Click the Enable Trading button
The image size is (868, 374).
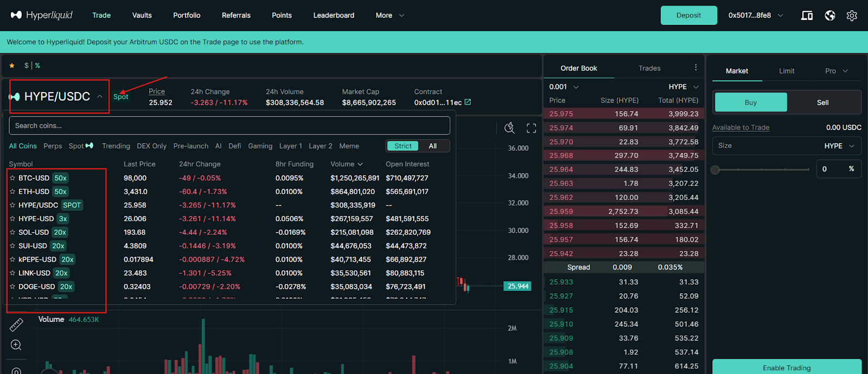pyautogui.click(x=786, y=367)
